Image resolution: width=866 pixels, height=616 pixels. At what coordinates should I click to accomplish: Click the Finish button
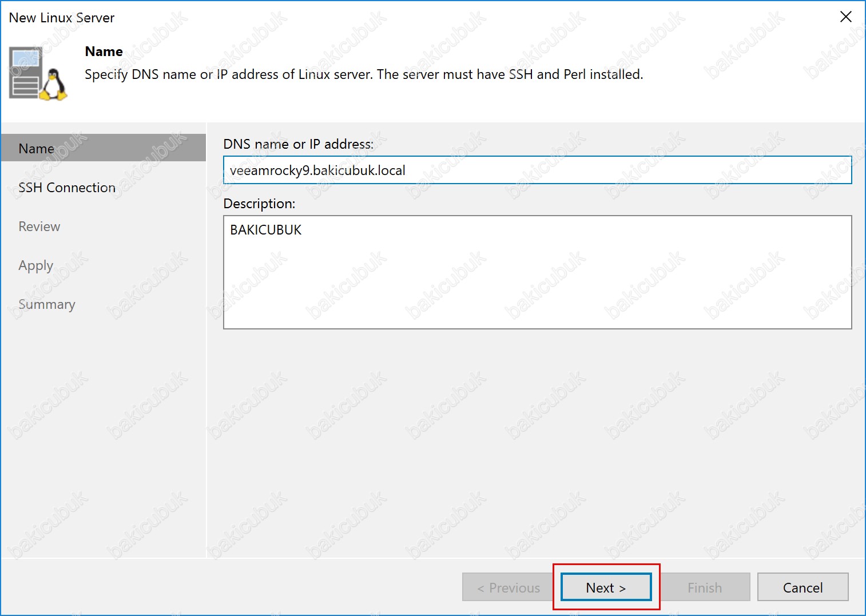click(704, 587)
